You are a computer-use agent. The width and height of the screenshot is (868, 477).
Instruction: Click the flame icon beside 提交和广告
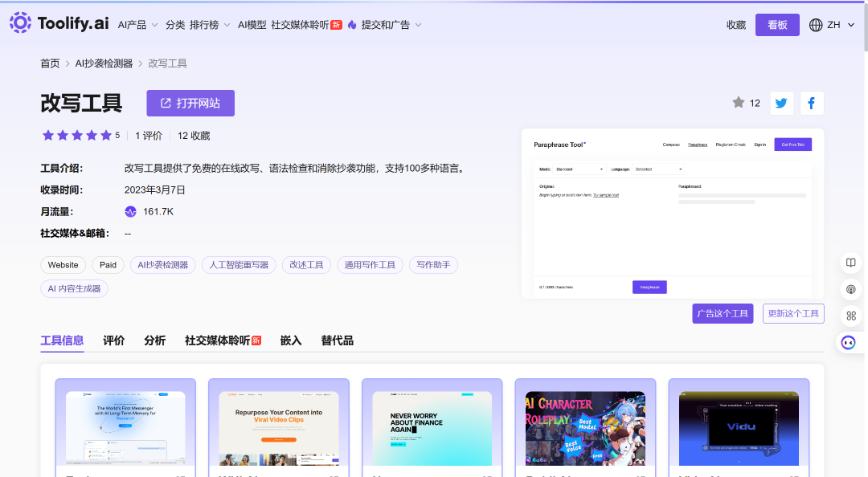coord(352,25)
